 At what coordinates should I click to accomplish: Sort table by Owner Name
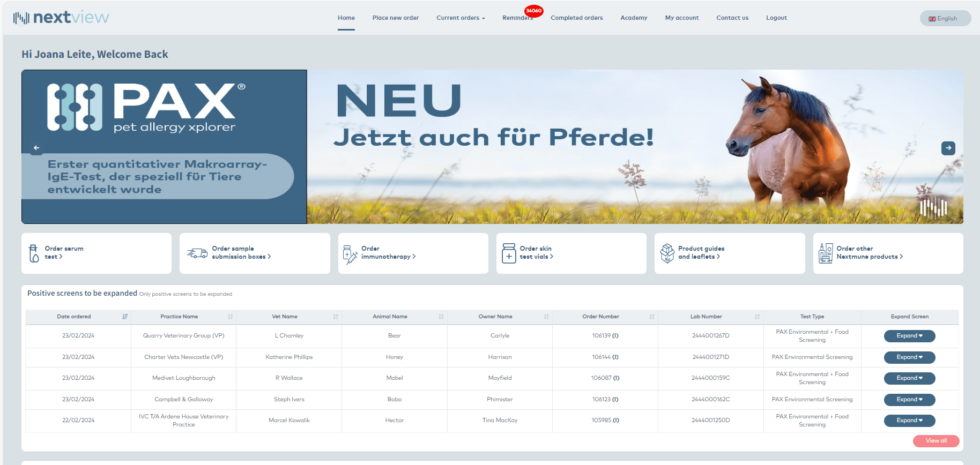[546, 317]
